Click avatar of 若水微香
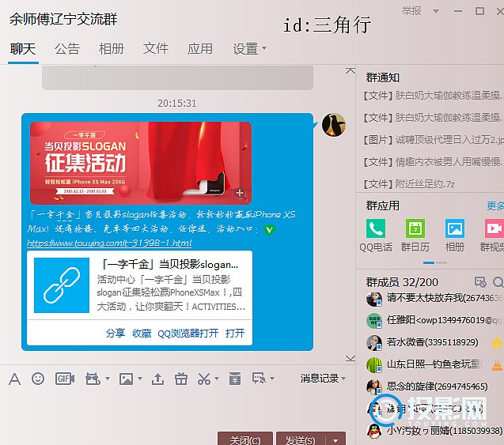Viewport: 504px width, 445px height. (x=374, y=342)
